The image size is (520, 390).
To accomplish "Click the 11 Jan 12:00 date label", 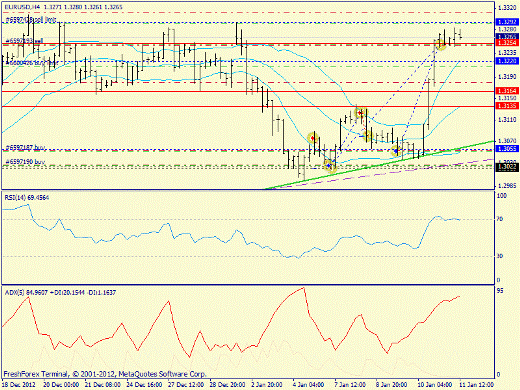I will [477, 384].
